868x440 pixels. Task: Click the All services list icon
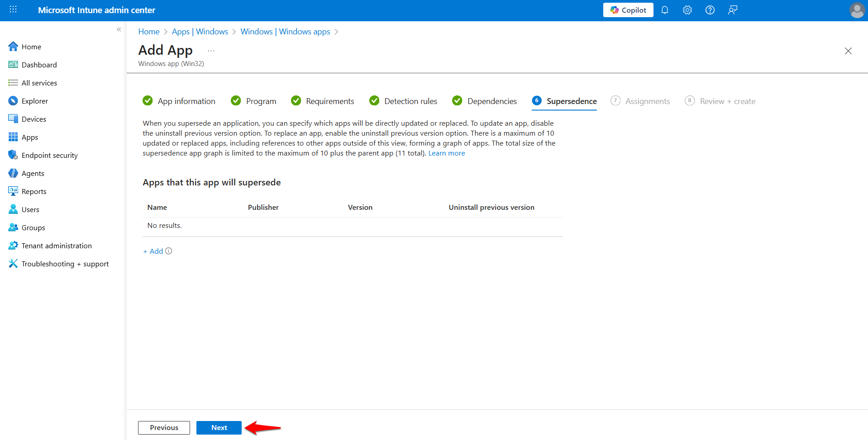coord(13,83)
